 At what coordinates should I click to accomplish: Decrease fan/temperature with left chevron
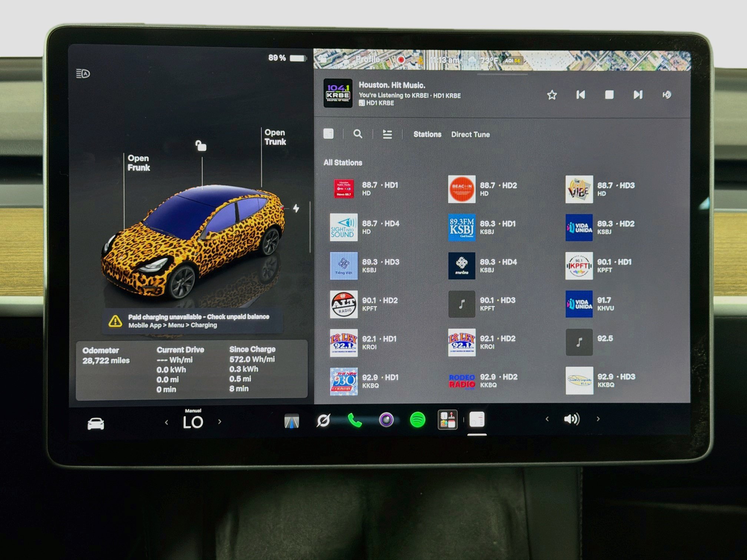[166, 422]
